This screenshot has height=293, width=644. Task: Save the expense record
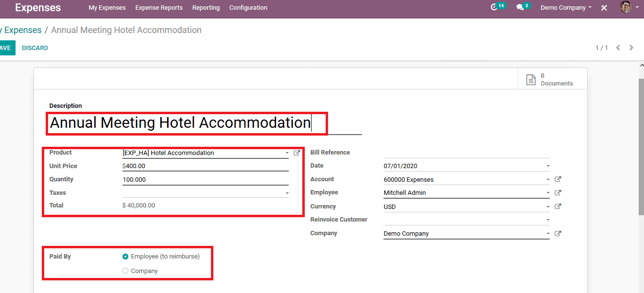coord(7,48)
